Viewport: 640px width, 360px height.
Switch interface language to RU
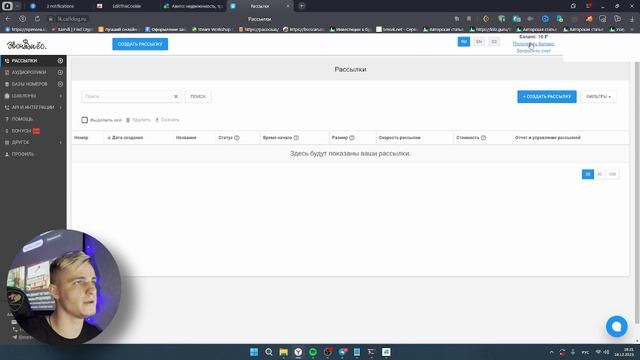click(x=464, y=42)
